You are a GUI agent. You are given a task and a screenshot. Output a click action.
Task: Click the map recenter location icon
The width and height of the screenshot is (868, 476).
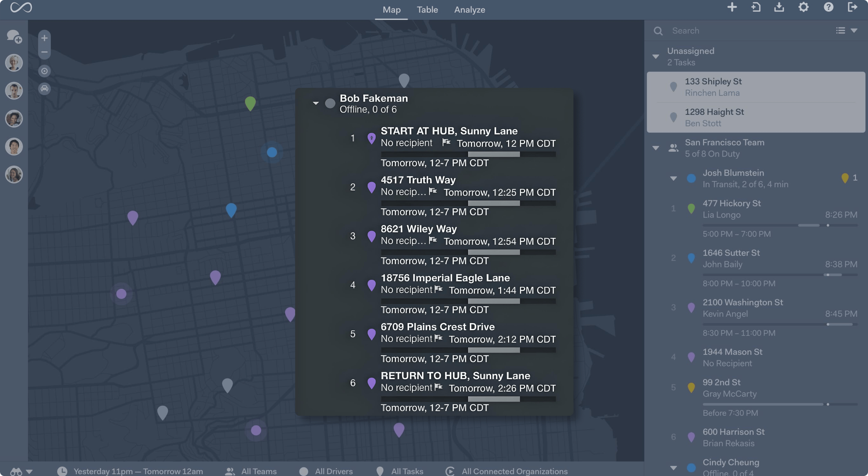(44, 71)
